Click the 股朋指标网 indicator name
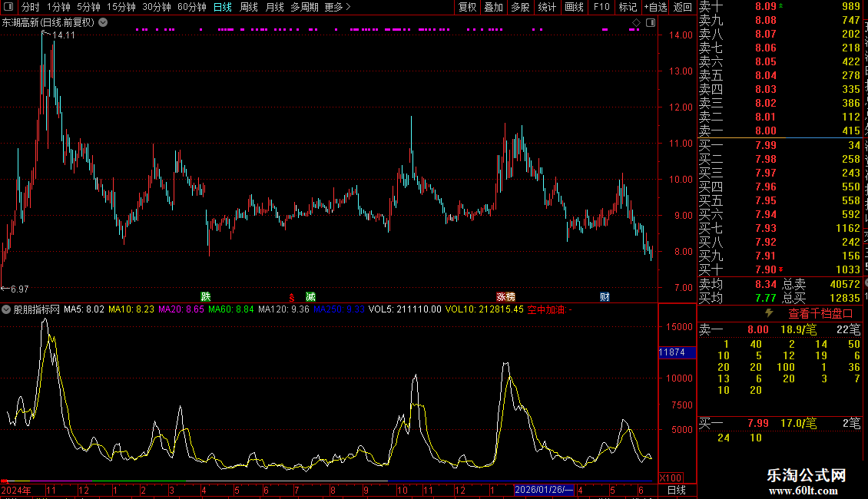 [37, 309]
